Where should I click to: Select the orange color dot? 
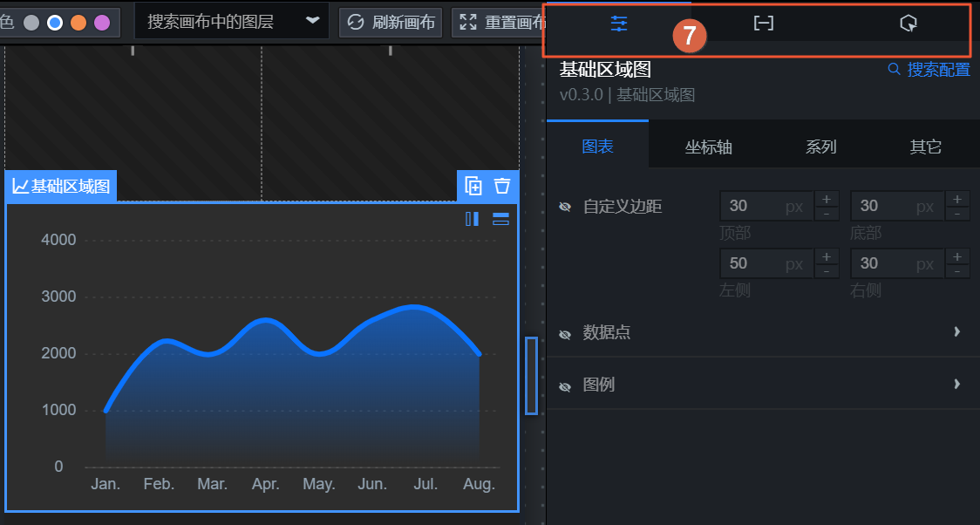(x=78, y=23)
